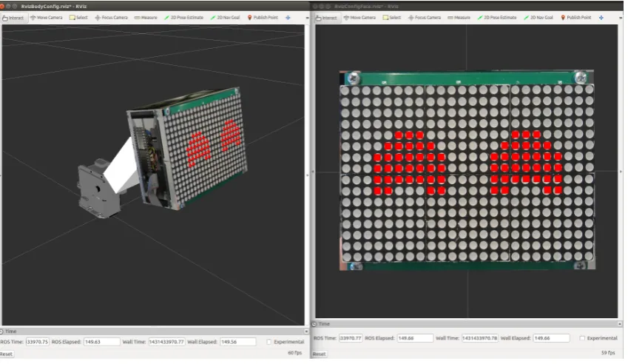Activate Publish Point in RvizBodyConfig window
The width and height of the screenshot is (628, 364).
263,18
